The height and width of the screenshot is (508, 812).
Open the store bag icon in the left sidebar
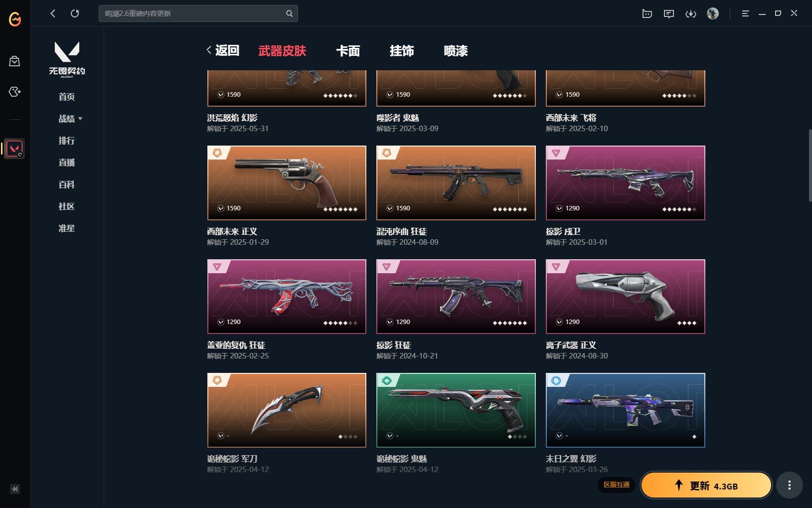coord(14,61)
